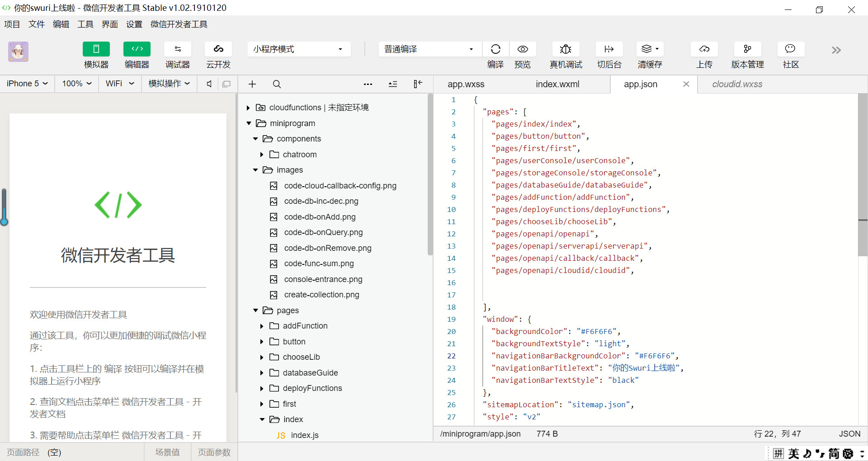Image resolution: width=868 pixels, height=461 pixels.
Task: Switch to the cloudid.wxss tab
Action: click(x=737, y=85)
